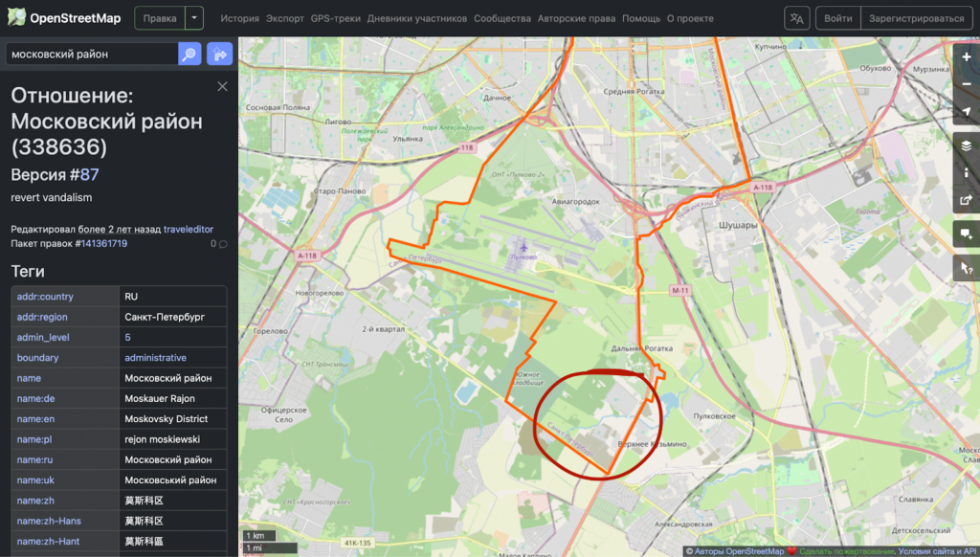Screen dimensions: 980x557
Task: Zoom in on the map
Action: pos(967,57)
